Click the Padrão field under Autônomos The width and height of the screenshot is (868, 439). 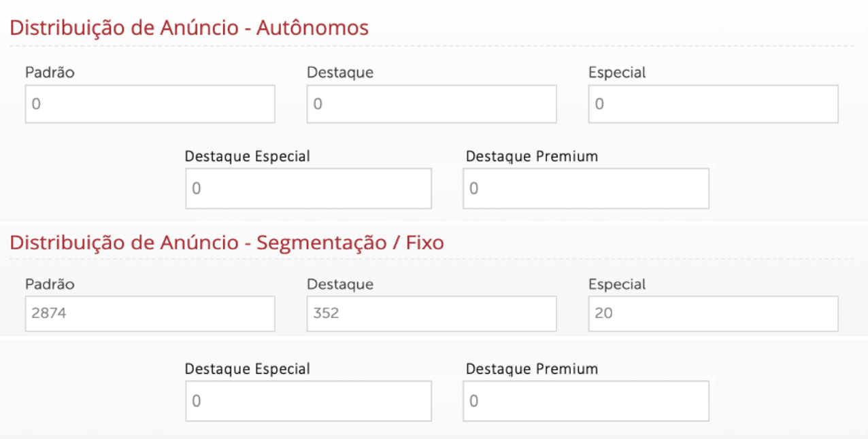150,104
